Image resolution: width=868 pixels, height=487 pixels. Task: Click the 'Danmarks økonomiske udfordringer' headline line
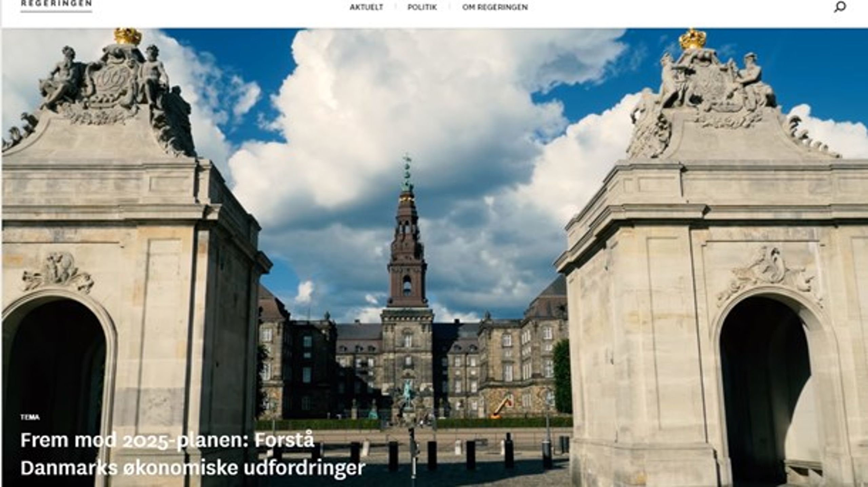point(193,467)
